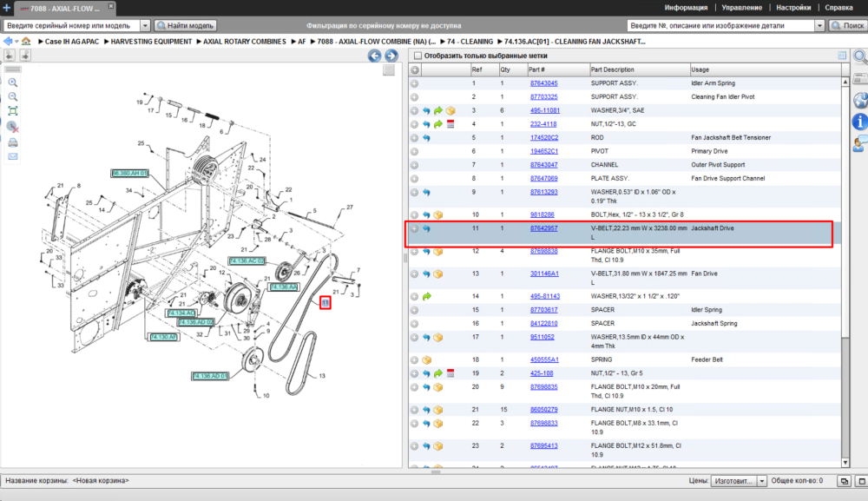Open the price type dropdown
This screenshot has height=501, width=868.
point(762,481)
